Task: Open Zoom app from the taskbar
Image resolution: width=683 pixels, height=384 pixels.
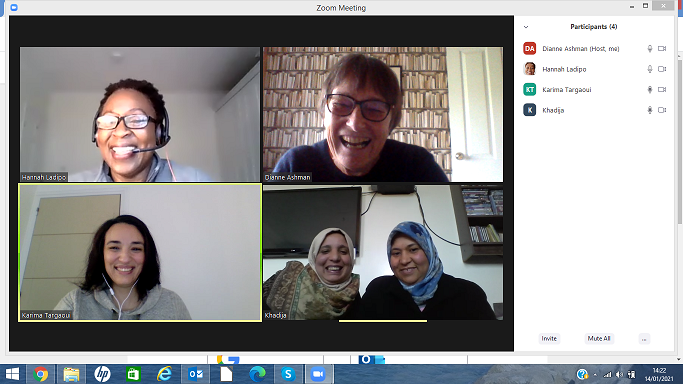Action: point(318,374)
